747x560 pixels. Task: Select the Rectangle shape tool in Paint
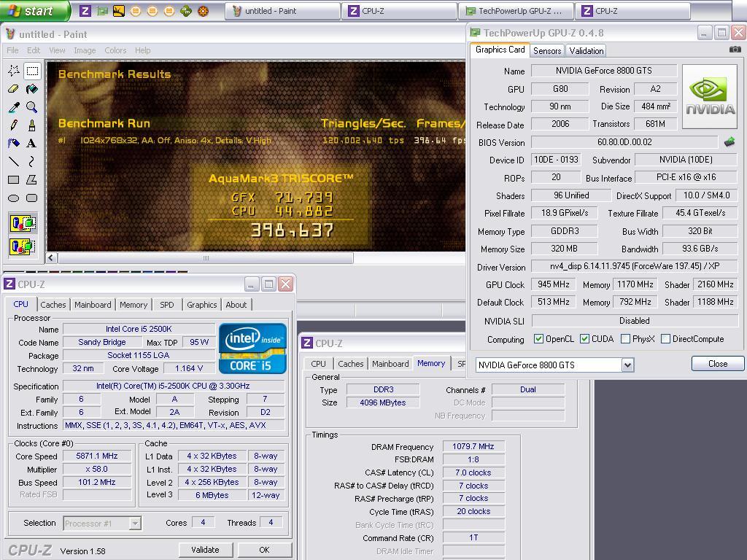point(14,179)
